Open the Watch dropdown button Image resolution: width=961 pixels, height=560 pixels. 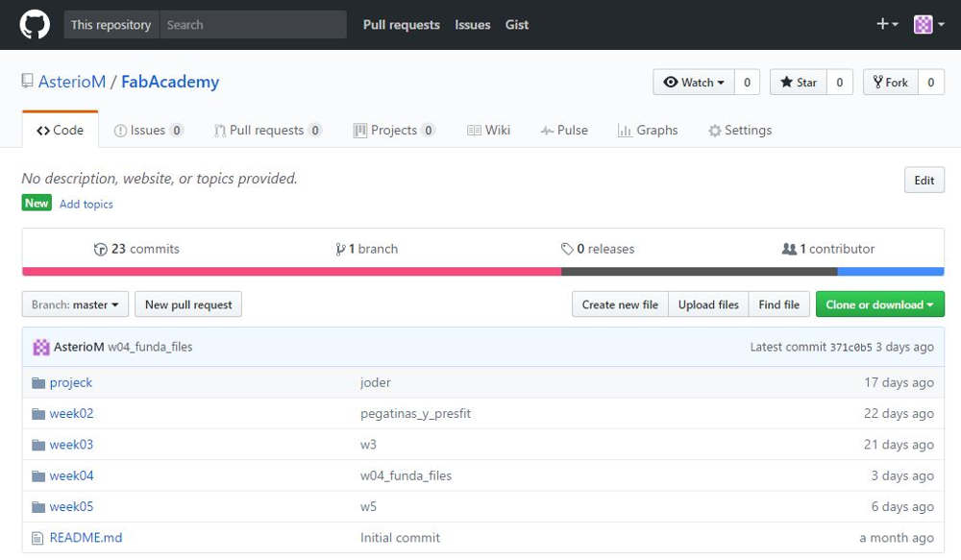(x=694, y=82)
